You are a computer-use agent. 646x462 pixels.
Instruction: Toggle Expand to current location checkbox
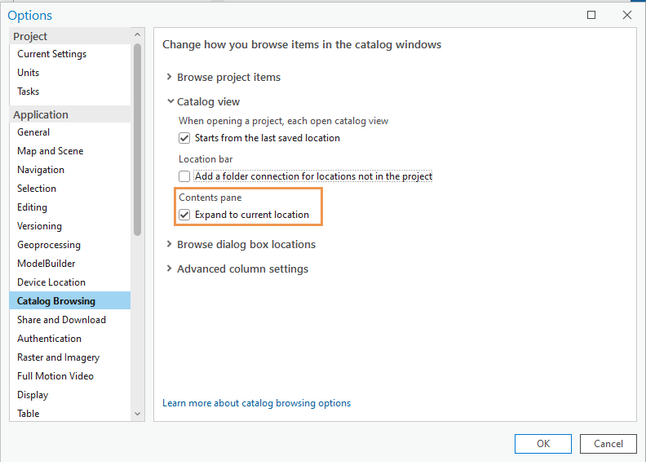click(x=184, y=215)
